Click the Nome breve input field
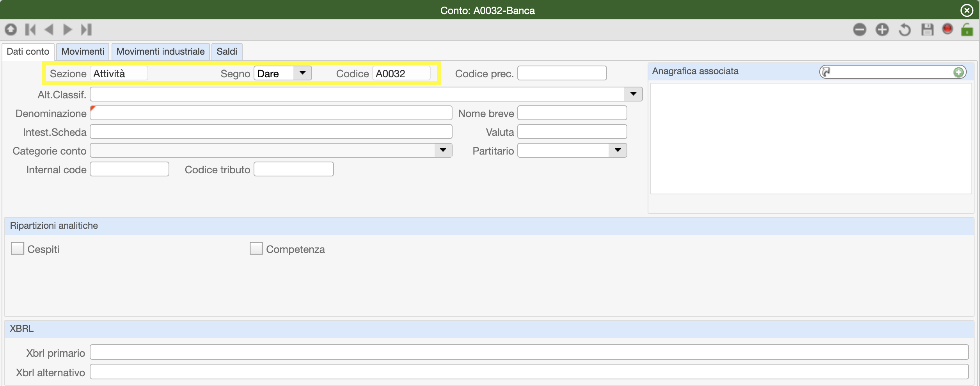 point(572,113)
